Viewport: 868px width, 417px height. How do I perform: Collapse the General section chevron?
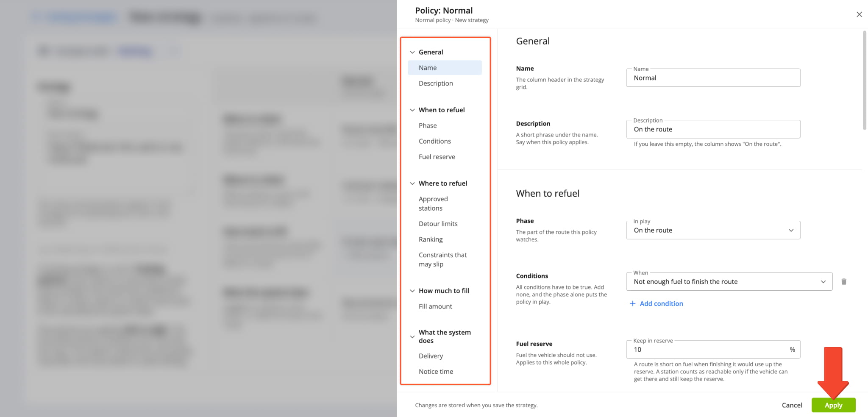coord(412,52)
